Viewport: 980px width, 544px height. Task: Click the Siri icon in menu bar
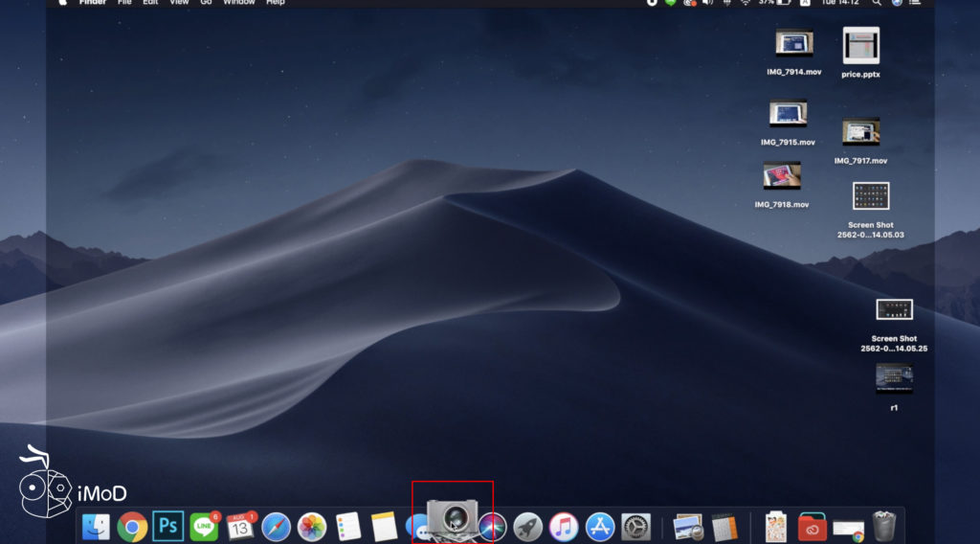(x=896, y=3)
